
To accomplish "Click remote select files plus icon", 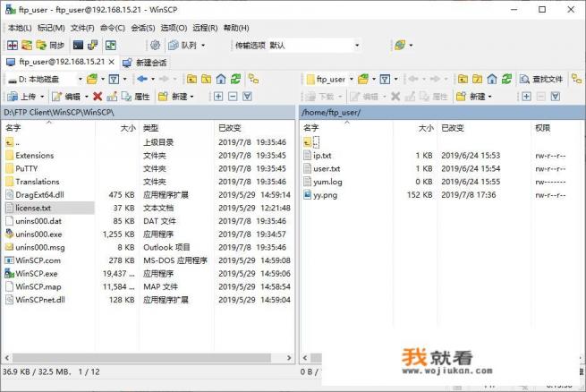I will coord(526,97).
